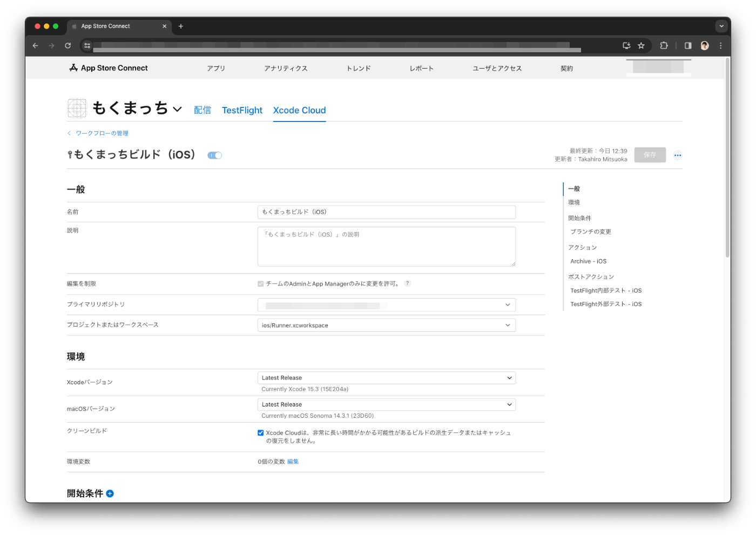
Task: Reload the page with refresh icon
Action: (68, 46)
